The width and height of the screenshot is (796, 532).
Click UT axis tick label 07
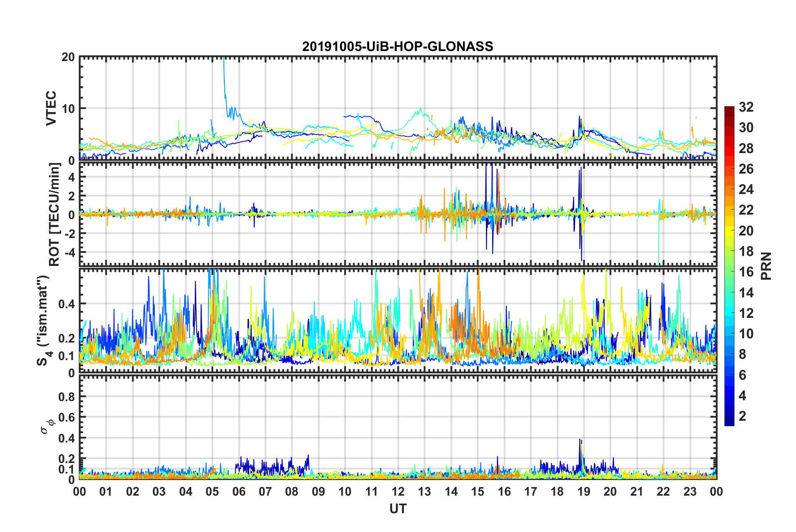(265, 491)
